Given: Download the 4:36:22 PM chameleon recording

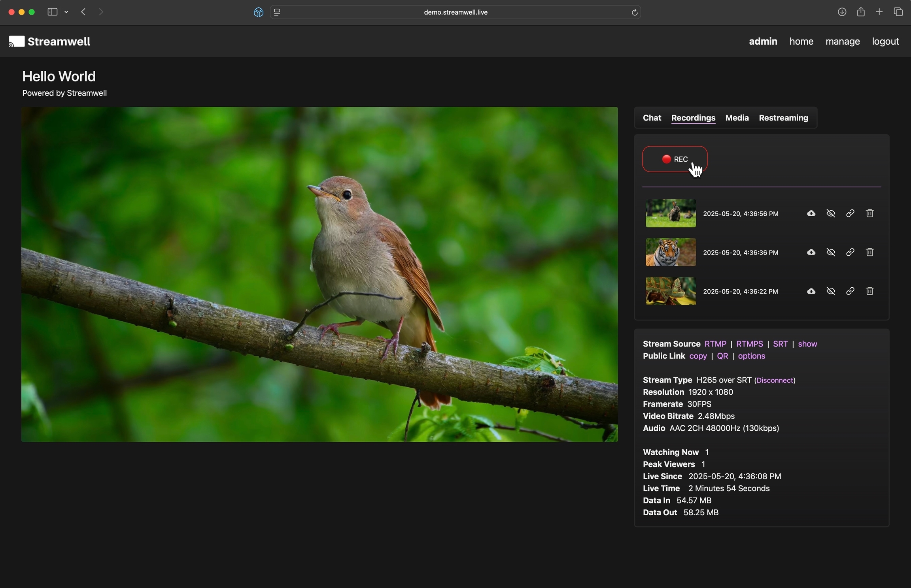Looking at the screenshot, I should tap(811, 291).
